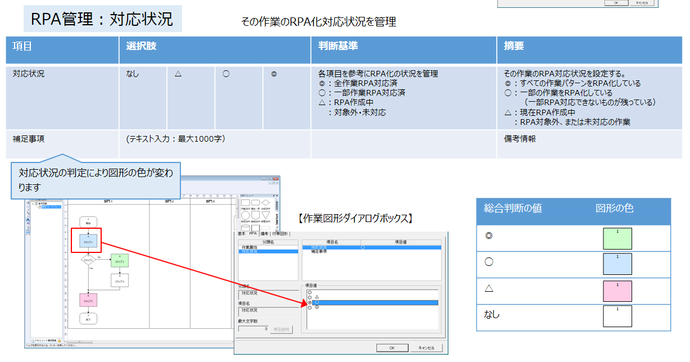Click the blue swatch for ○ in the legend
This screenshot has height=362, width=690.
click(617, 264)
